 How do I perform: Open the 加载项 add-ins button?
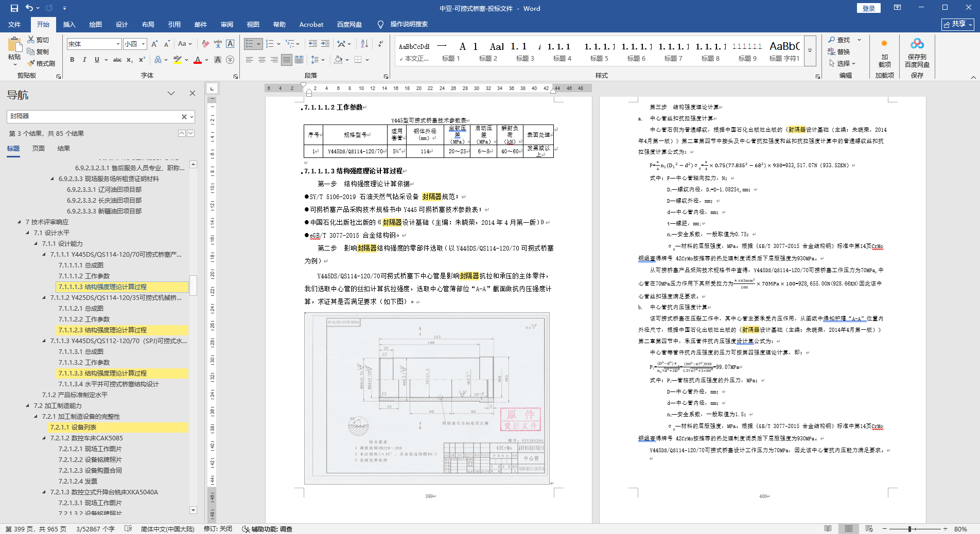(x=884, y=53)
